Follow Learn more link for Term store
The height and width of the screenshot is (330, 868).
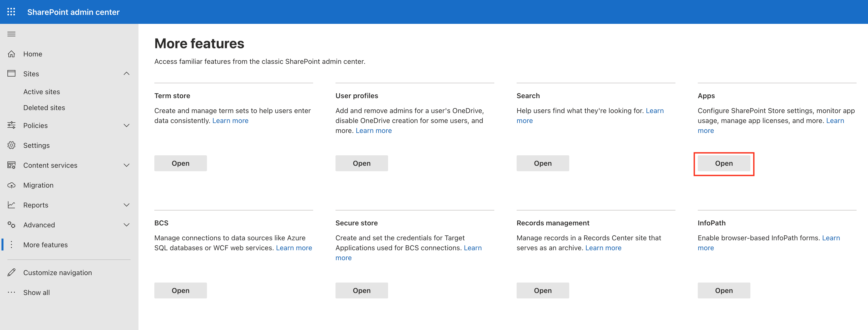click(230, 121)
